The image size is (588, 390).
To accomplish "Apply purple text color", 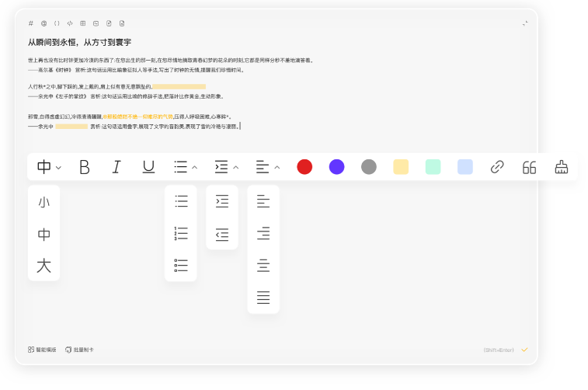I will pyautogui.click(x=337, y=167).
